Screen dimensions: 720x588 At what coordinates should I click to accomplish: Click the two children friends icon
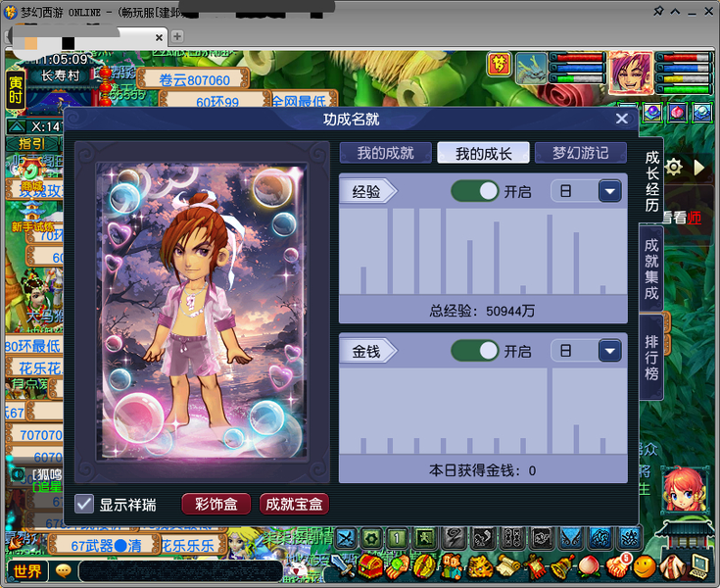point(453,566)
